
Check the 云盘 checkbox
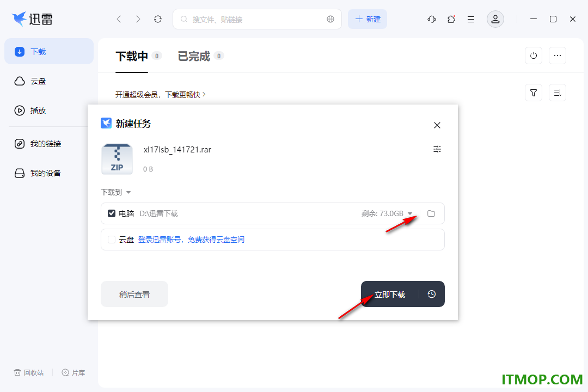coord(112,240)
